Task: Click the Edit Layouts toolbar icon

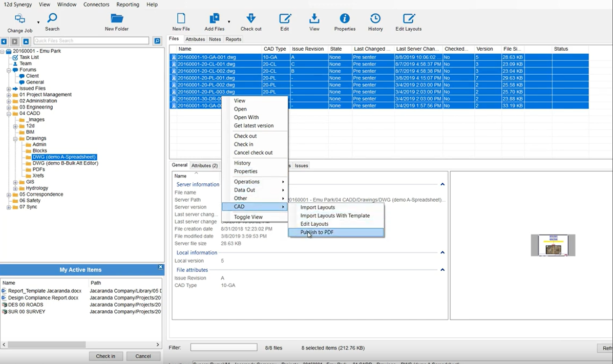Action: [x=408, y=19]
